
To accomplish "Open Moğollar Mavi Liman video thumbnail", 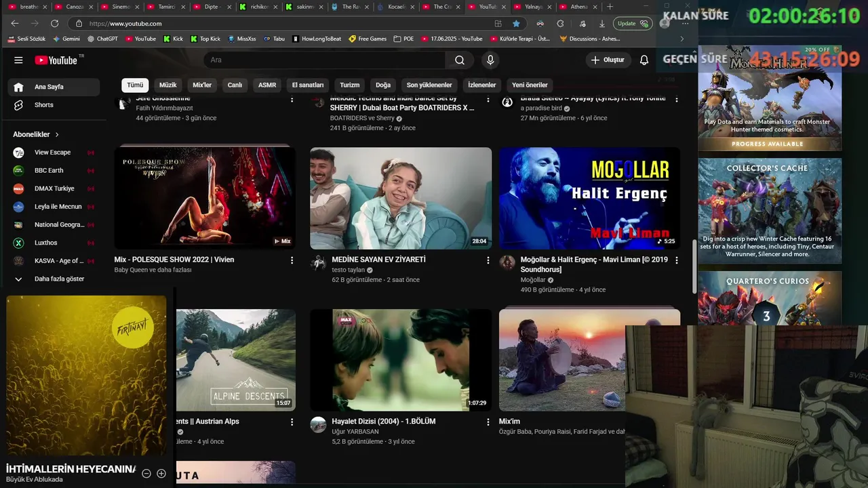I will [589, 198].
